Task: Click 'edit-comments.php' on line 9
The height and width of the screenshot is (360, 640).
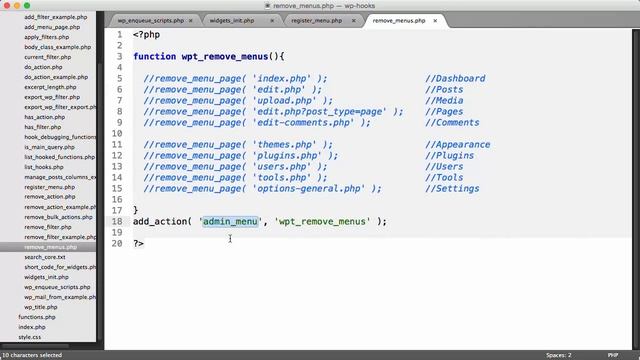Action: [x=304, y=122]
